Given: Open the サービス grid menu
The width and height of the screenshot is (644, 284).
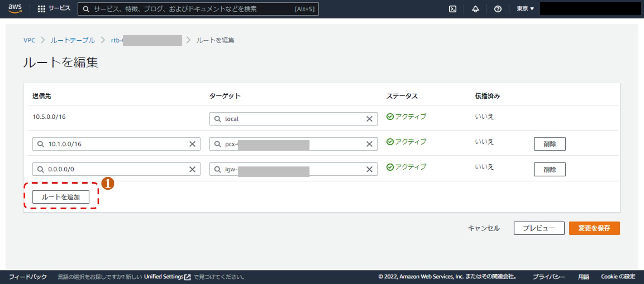Looking at the screenshot, I should [x=54, y=9].
